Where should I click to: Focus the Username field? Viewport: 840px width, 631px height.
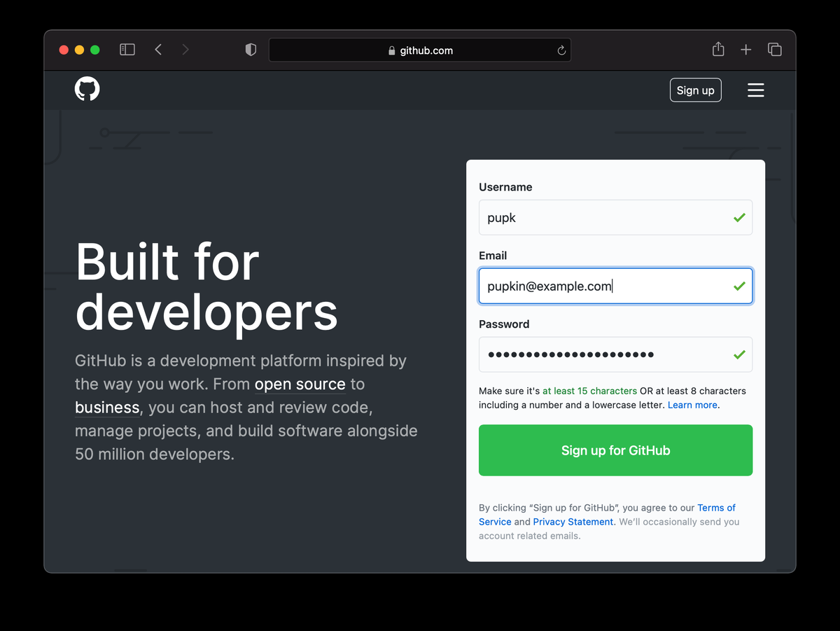pos(615,217)
